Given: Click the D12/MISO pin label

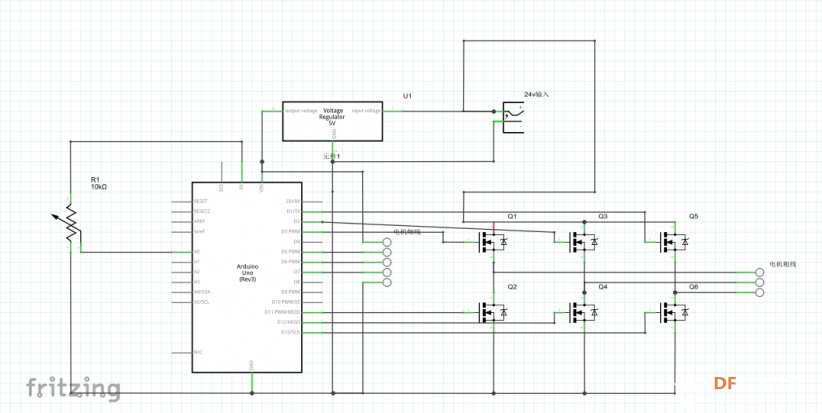Looking at the screenshot, I should click(x=289, y=322).
